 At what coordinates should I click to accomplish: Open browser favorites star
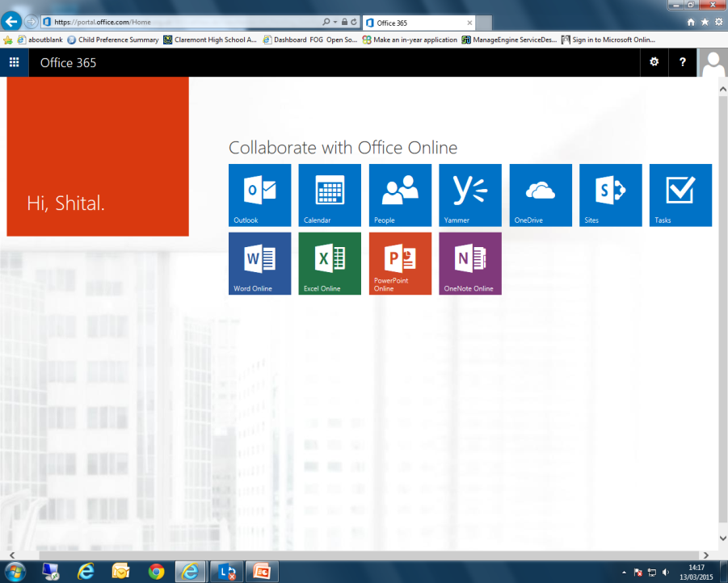coord(705,22)
